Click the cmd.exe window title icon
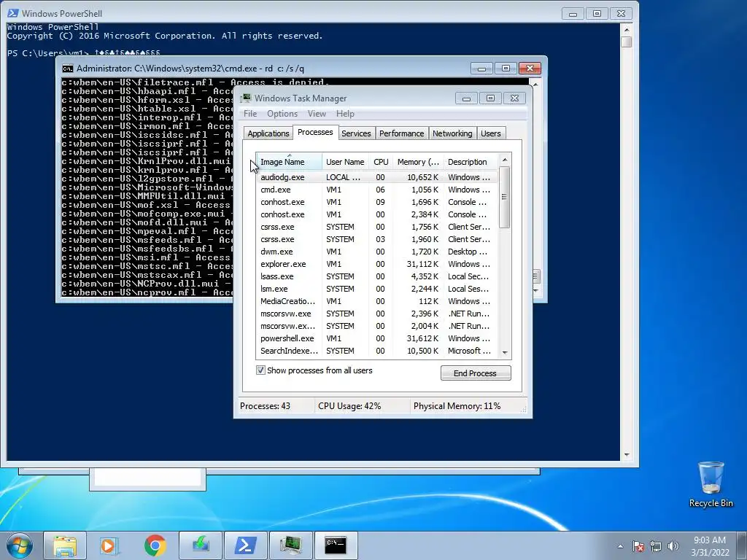Screen dimensions: 747x560 tap(68, 69)
